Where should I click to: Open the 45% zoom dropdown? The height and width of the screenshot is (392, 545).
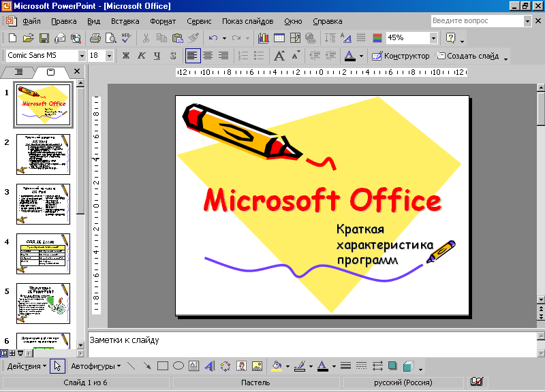click(x=433, y=38)
